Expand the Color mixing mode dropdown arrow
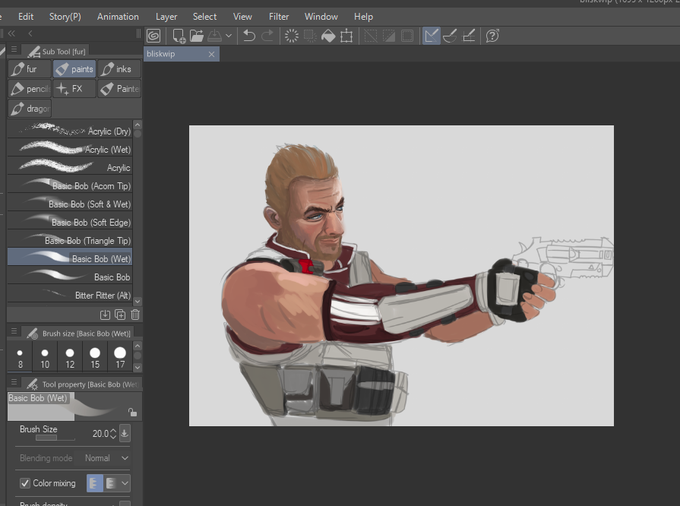Image resolution: width=680 pixels, height=506 pixels. tap(124, 483)
